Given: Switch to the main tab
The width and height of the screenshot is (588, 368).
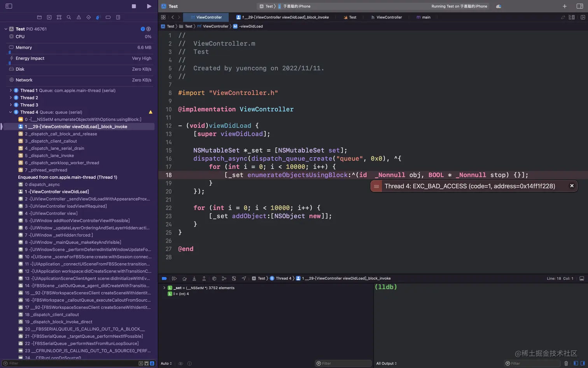Looking at the screenshot, I should click(423, 17).
